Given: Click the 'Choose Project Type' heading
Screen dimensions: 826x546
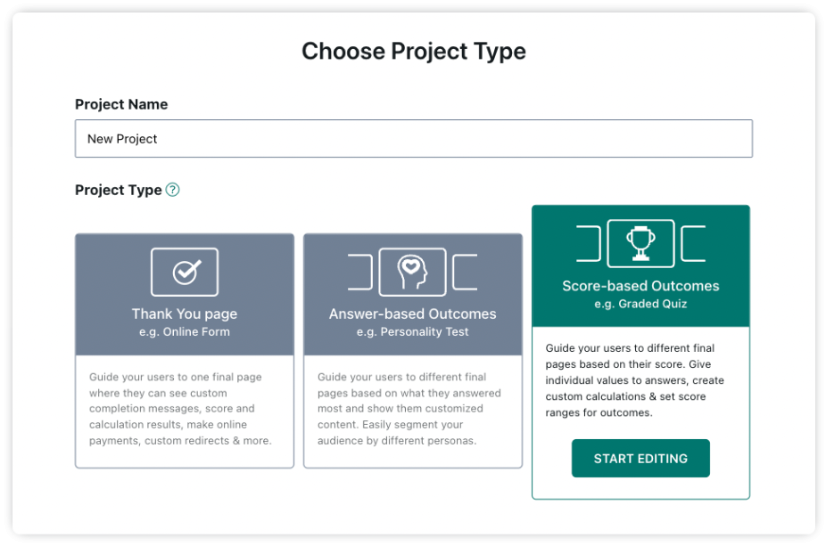Looking at the screenshot, I should 414,51.
